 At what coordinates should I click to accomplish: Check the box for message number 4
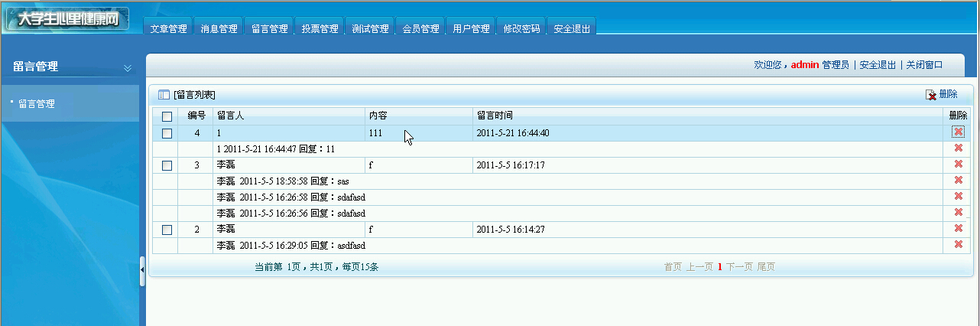(x=167, y=133)
